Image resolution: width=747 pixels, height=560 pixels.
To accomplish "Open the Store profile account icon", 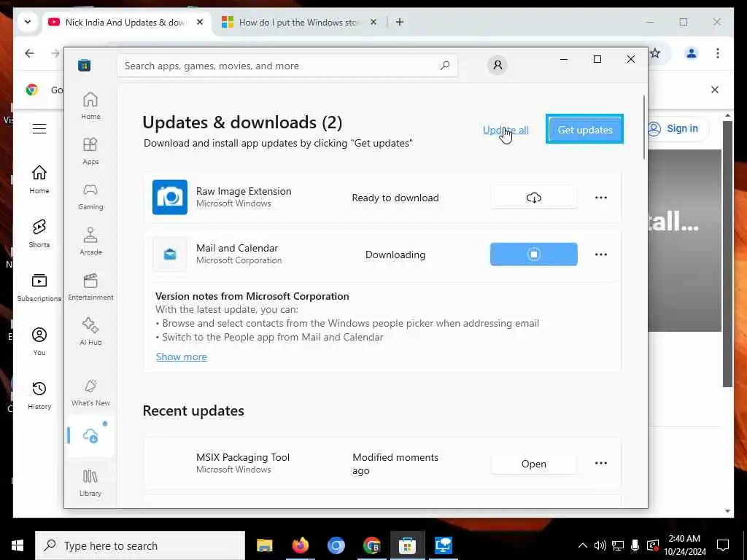I will 498,65.
